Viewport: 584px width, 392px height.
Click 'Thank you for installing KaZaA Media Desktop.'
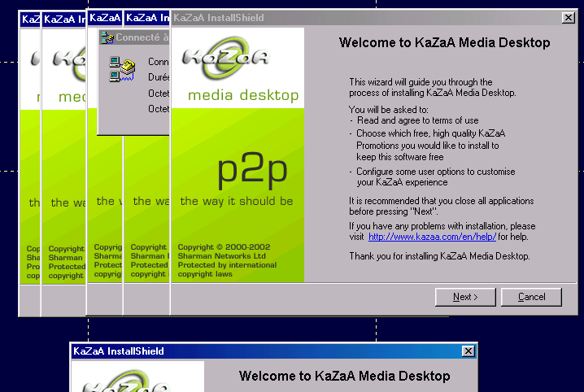[439, 256]
